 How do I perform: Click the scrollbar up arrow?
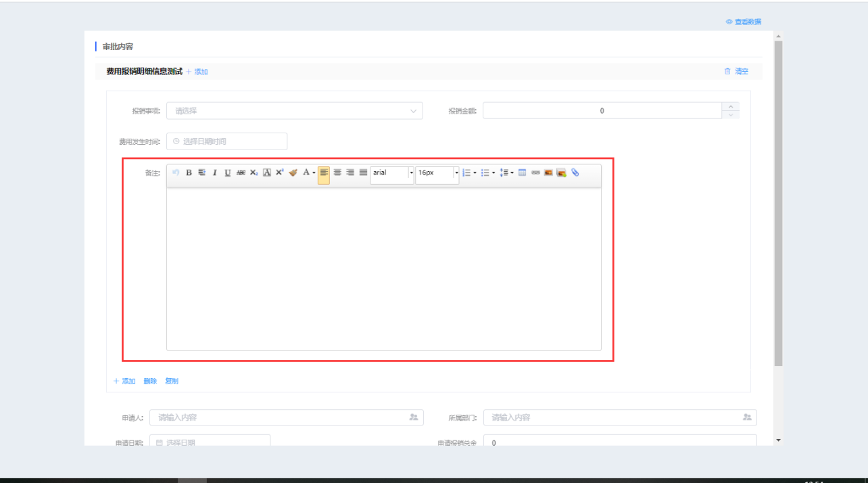point(778,36)
